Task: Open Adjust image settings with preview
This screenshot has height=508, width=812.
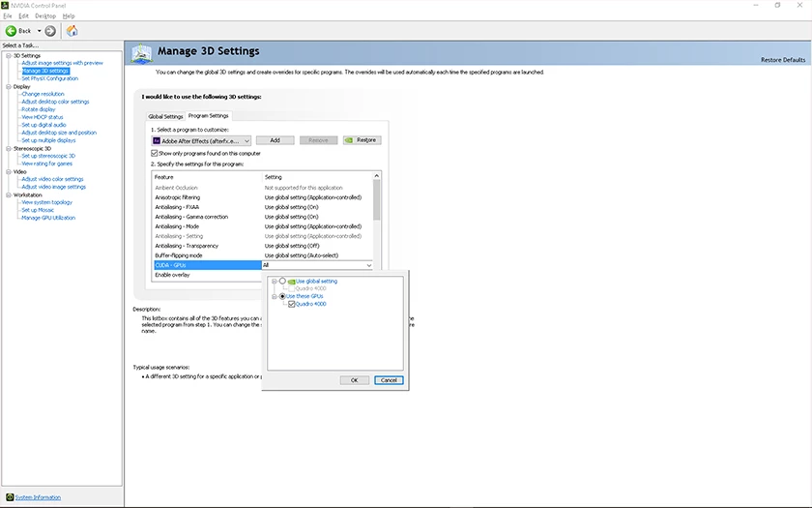Action: pos(62,63)
